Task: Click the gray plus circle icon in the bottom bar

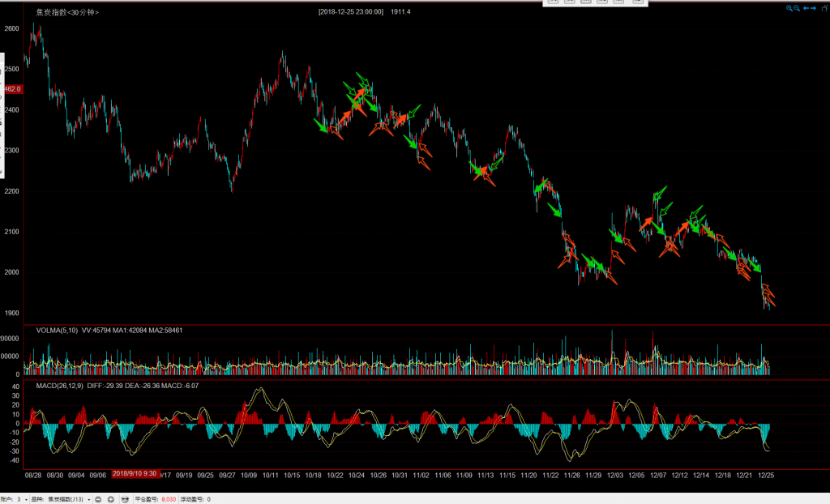Action: (x=111, y=499)
